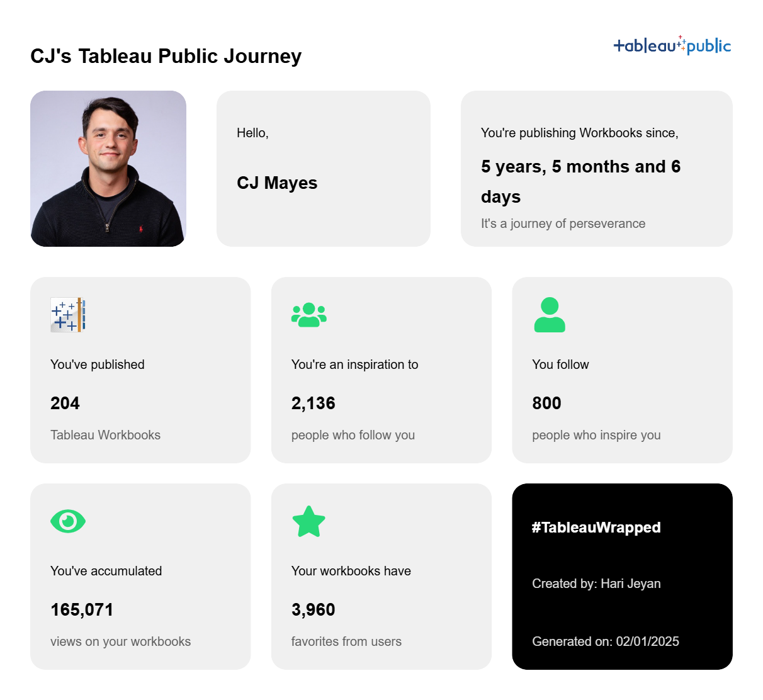763x700 pixels.
Task: Click the CJ Mayes name text
Action: [277, 183]
